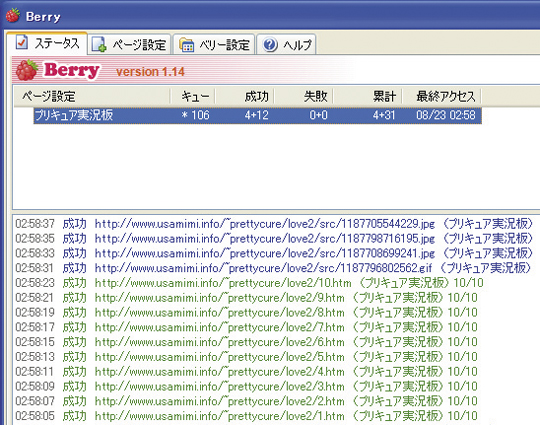Select log entry for love2/6.htm
Viewport: 540px width, 425px height.
click(x=246, y=342)
